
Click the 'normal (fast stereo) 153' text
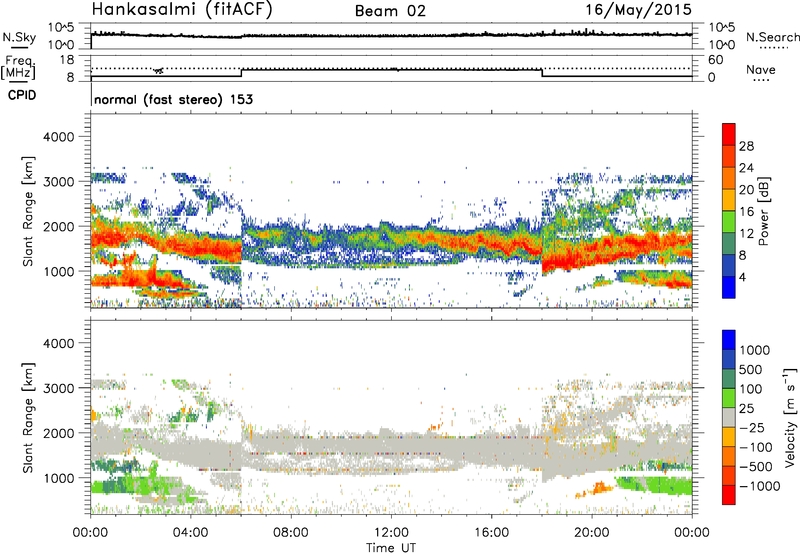(x=173, y=99)
